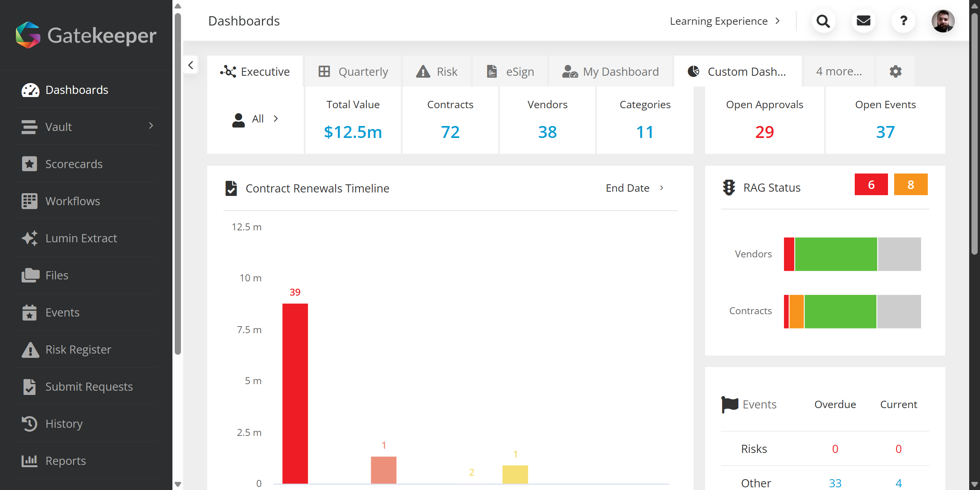Click the help question mark icon
Viewport: 980px width, 490px height.
tap(903, 21)
